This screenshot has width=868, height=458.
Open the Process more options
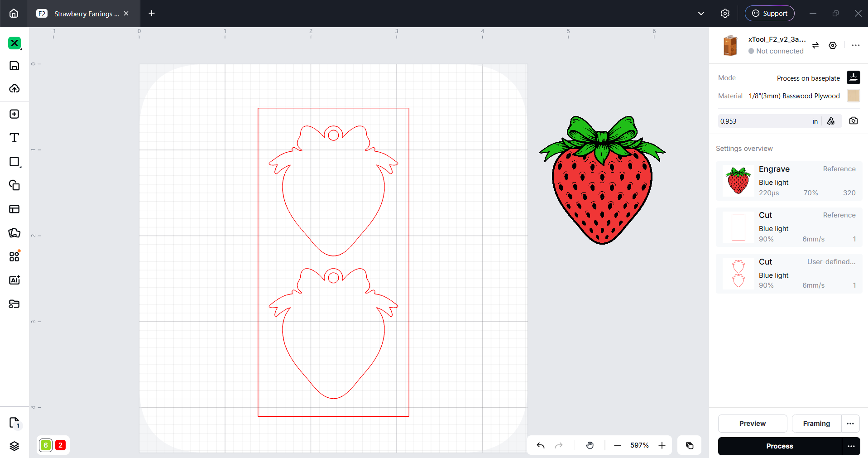coord(851,446)
